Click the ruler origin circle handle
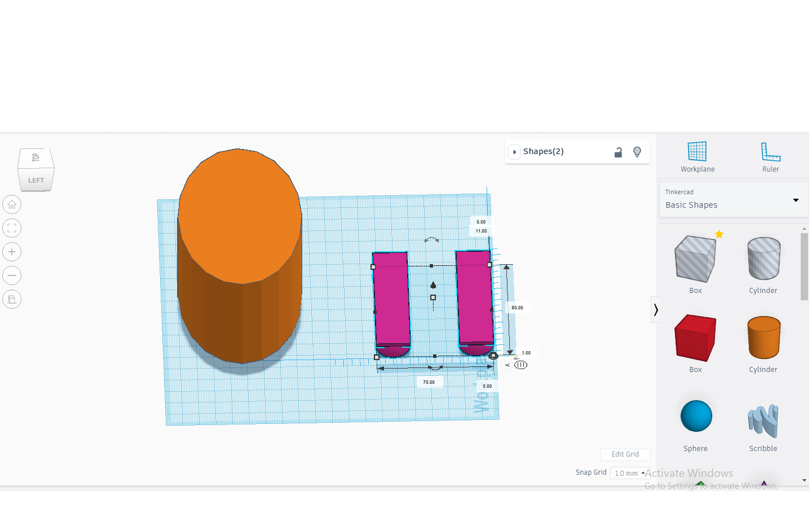812x508 pixels. (x=493, y=356)
